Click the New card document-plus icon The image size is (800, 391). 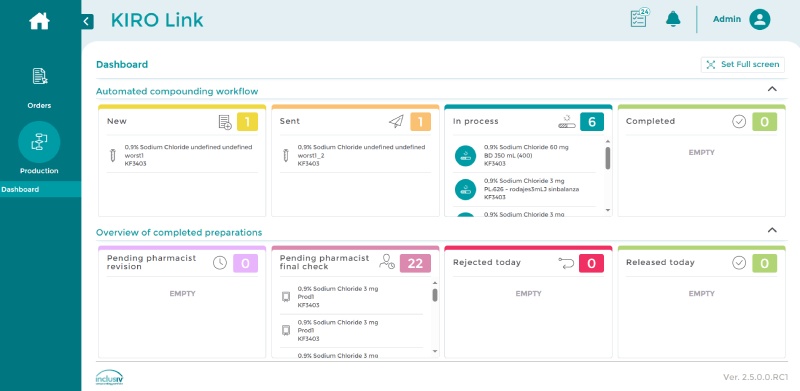coord(225,122)
